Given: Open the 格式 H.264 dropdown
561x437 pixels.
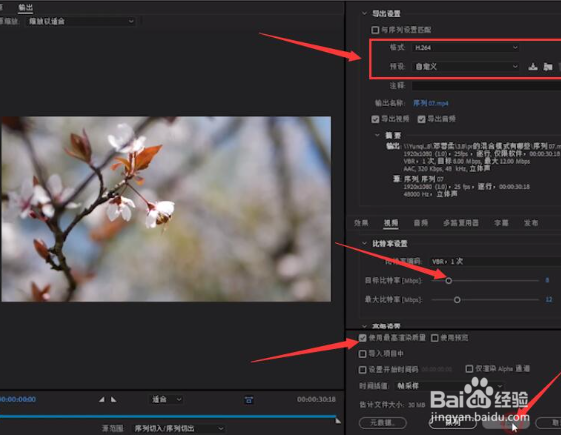Looking at the screenshot, I should 465,48.
